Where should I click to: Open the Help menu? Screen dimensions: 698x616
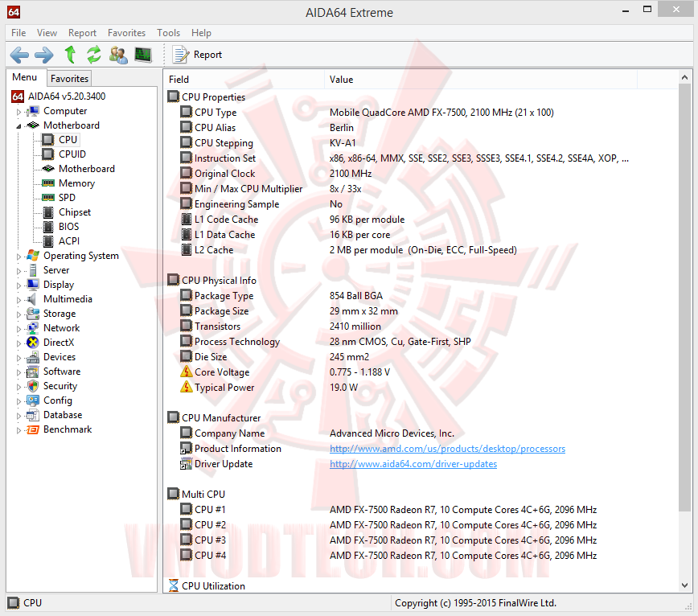(201, 33)
